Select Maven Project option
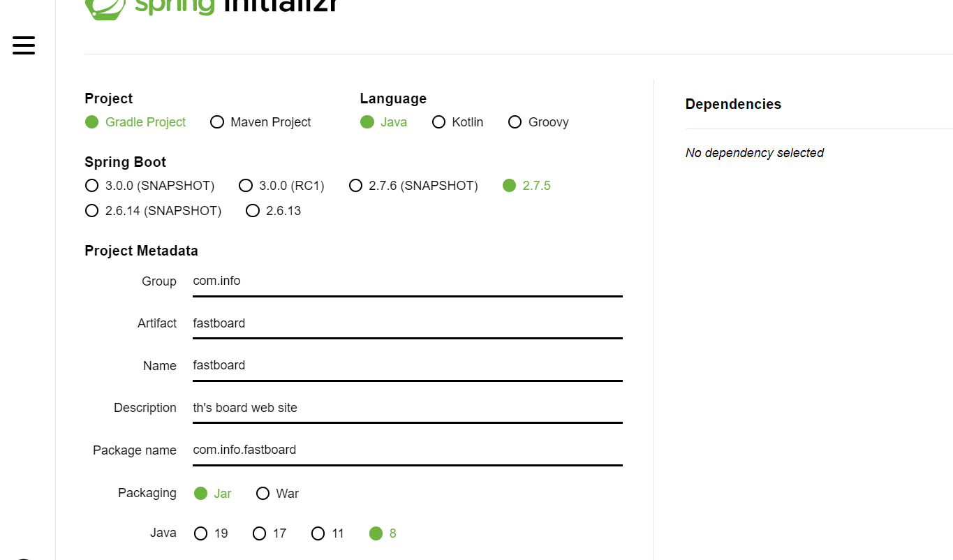Viewport: 953px width, 560px height. [260, 122]
